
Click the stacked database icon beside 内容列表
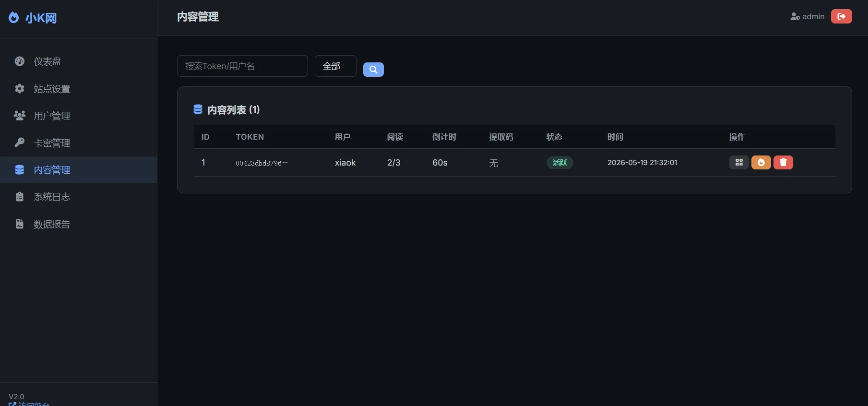click(198, 109)
